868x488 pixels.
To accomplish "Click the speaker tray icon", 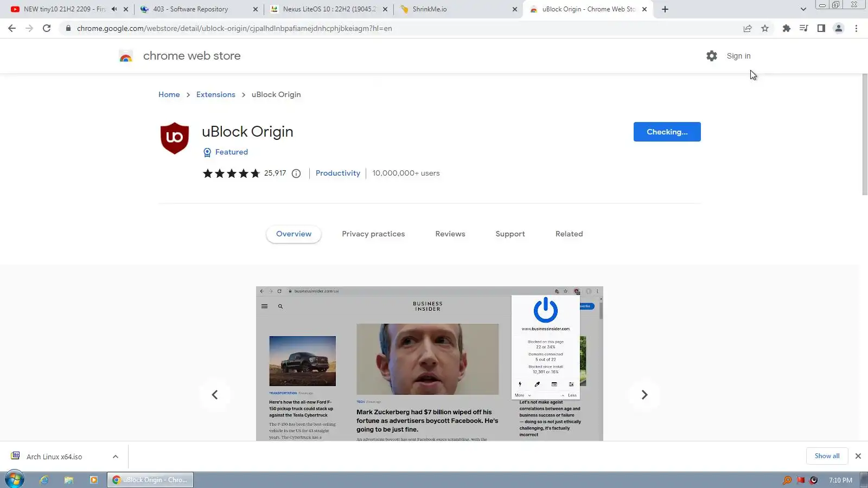I will 814,480.
